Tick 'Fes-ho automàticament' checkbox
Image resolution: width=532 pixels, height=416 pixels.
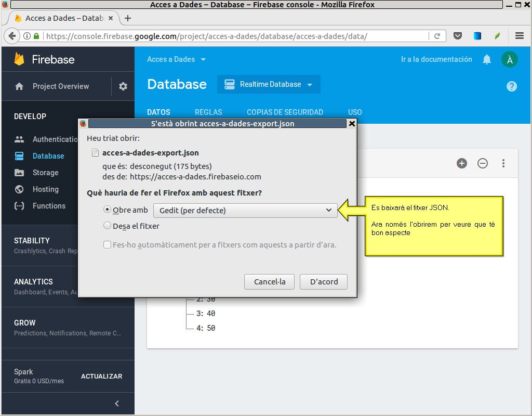pos(107,244)
